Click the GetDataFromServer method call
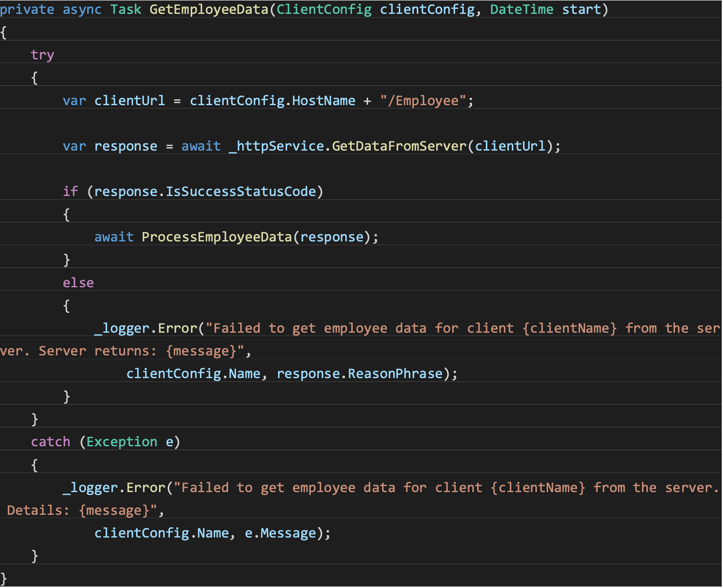Image resolution: width=723 pixels, height=588 pixels. click(397, 146)
